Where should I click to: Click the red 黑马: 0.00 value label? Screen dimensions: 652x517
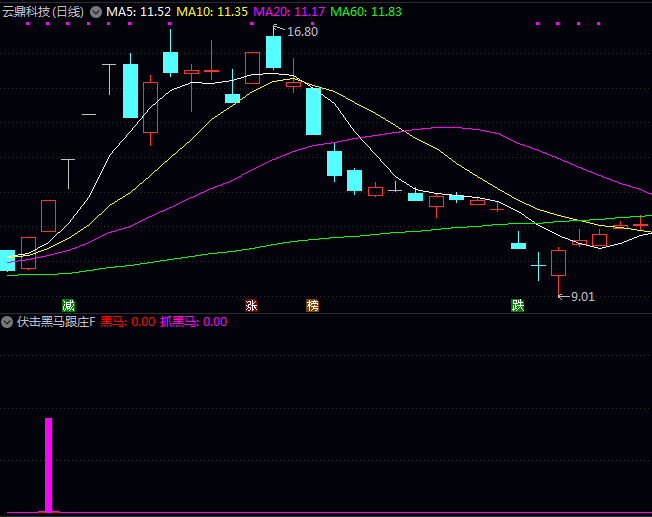pos(128,322)
